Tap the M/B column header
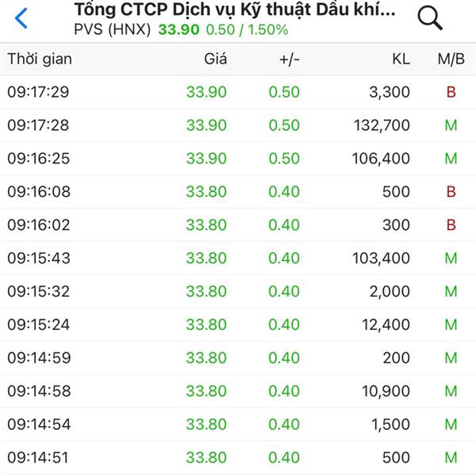This screenshot has width=476, height=476. click(x=451, y=59)
